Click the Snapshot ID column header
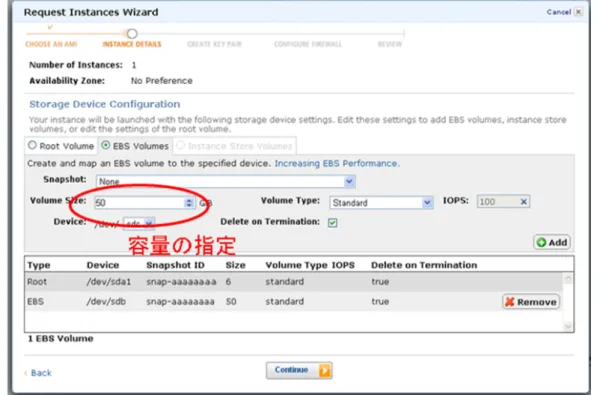600x395 pixels. point(175,265)
